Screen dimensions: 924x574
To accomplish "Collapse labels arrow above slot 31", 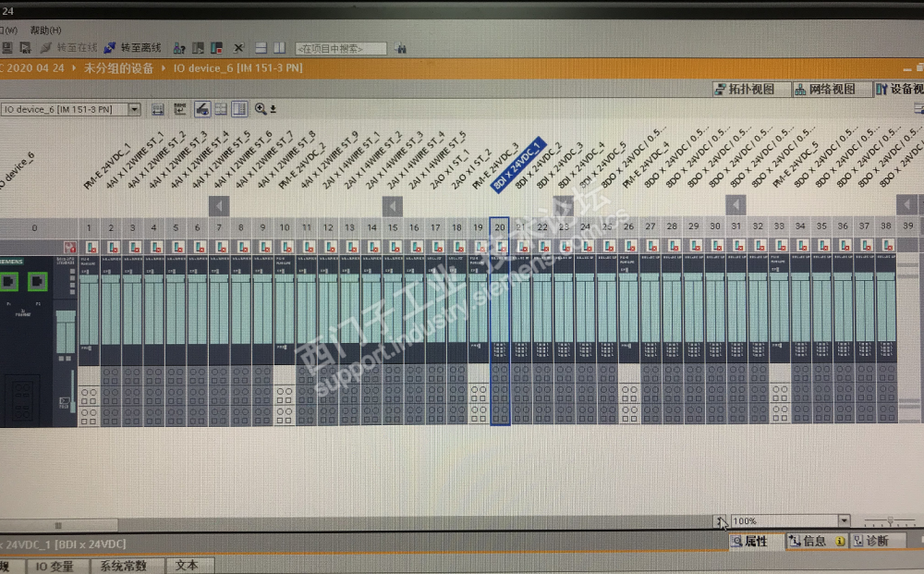I will [736, 204].
